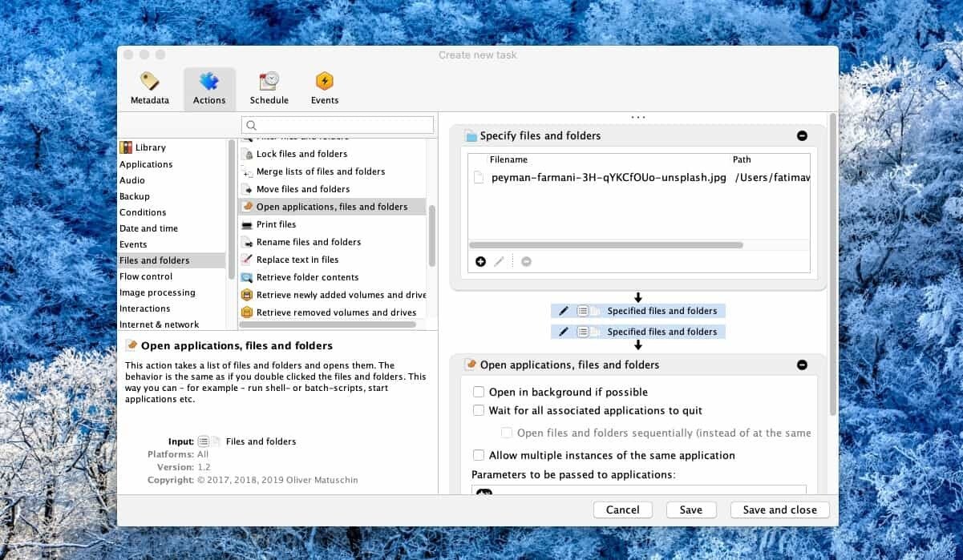Click the add file plus icon

tap(480, 261)
